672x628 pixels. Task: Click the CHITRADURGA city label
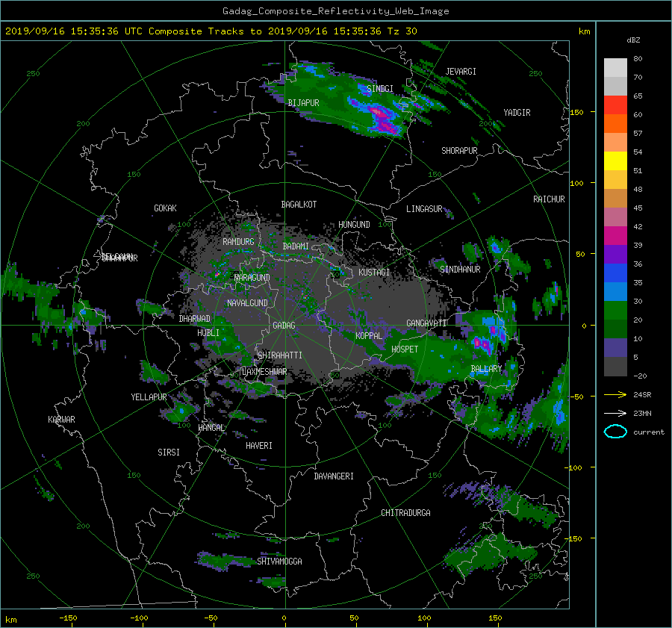point(405,513)
